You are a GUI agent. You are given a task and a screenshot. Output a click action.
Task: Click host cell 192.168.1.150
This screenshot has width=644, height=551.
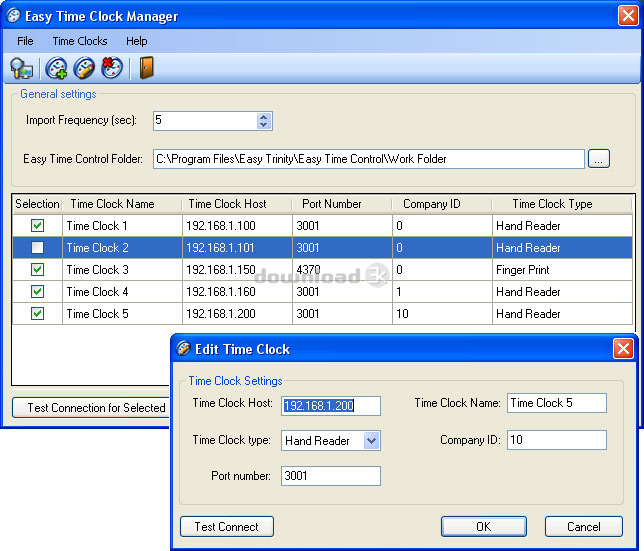pos(237,270)
